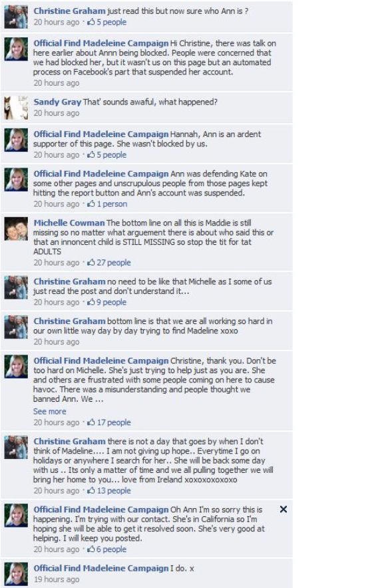Open Sandy Gray's profile name link
366x588 pixels.
click(x=57, y=102)
